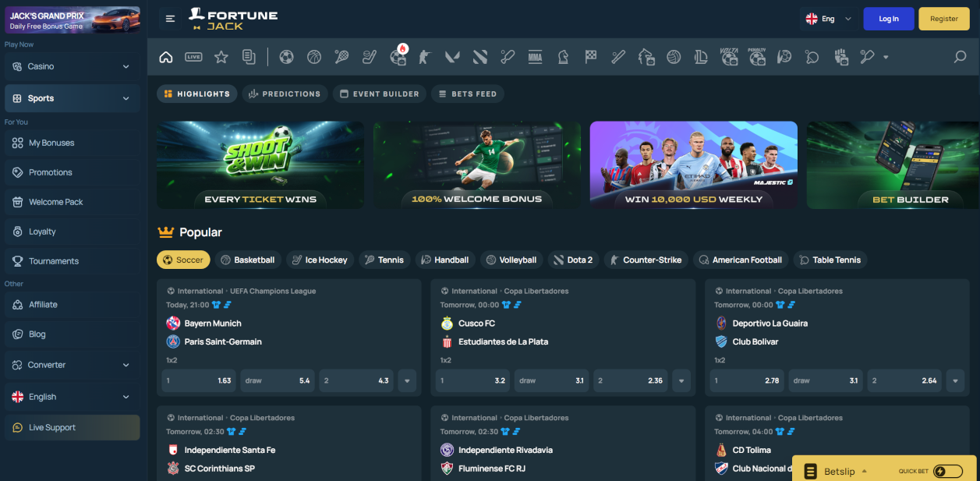Bet on Estudiantes de La Plata at 2.36
Image resolution: width=980 pixels, height=481 pixels.
630,380
